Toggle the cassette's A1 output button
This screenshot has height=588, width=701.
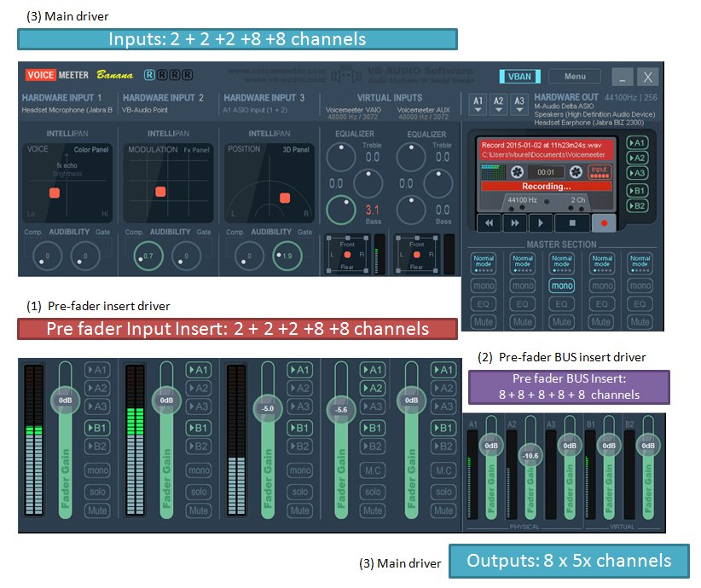click(x=637, y=142)
